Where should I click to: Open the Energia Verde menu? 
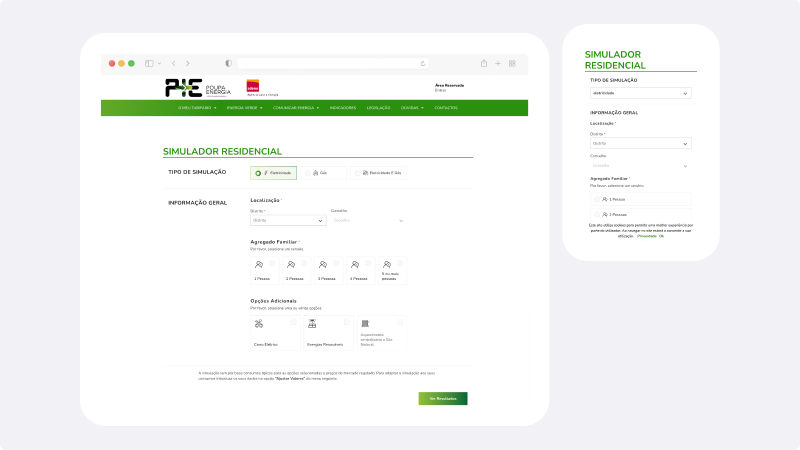click(244, 108)
